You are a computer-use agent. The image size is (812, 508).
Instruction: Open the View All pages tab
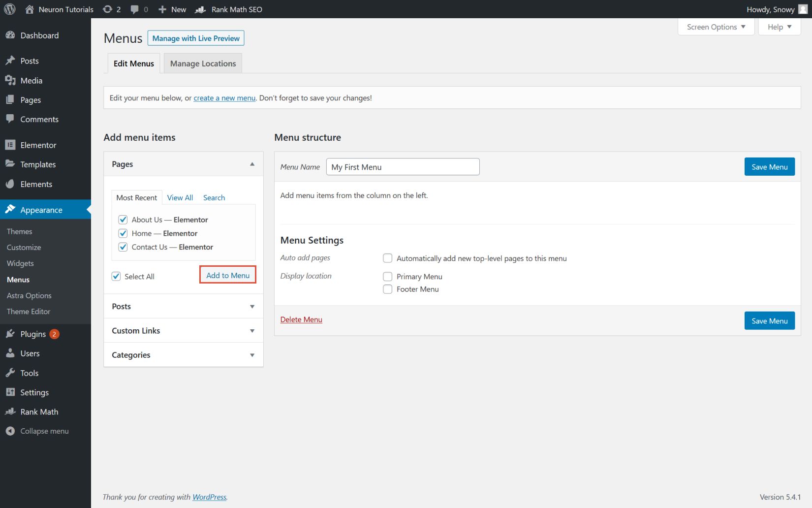click(180, 197)
